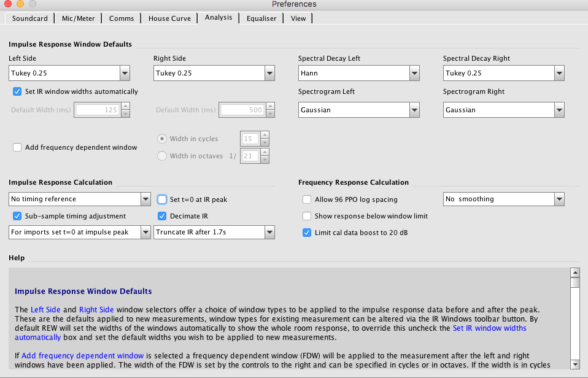
Task: Expand the Spectral Decay Left dropdown
Action: [359, 73]
